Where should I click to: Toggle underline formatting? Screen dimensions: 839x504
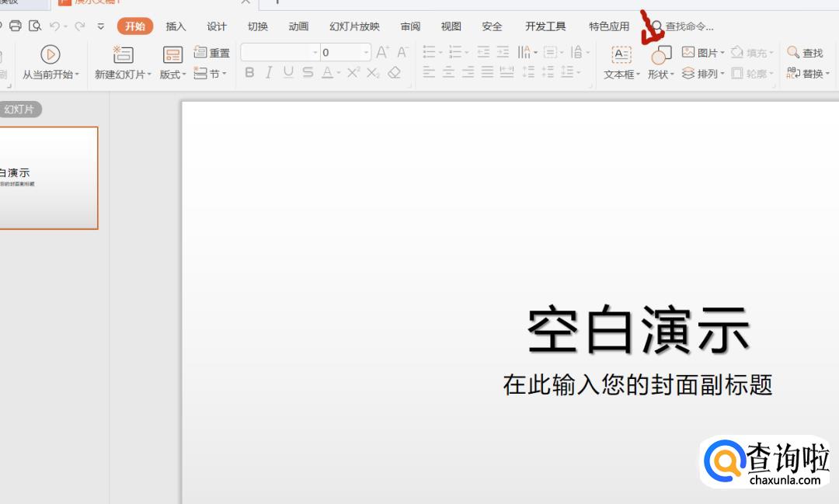pos(288,72)
